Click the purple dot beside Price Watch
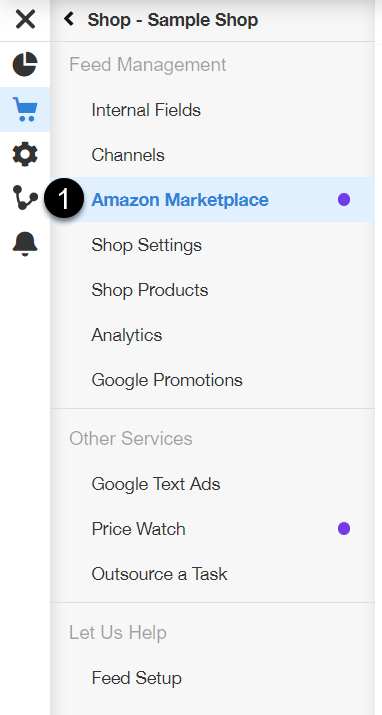Viewport: 382px width, 715px height. (x=344, y=528)
